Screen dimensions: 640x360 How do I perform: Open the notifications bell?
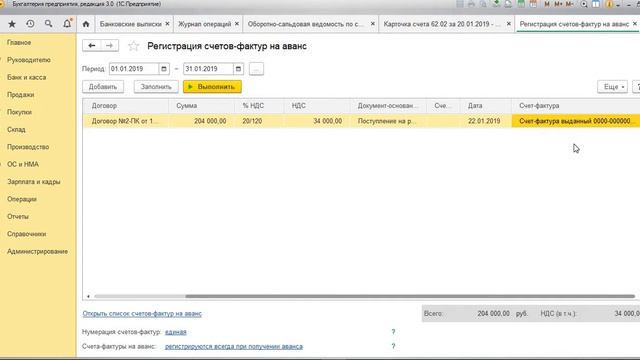tap(67, 24)
